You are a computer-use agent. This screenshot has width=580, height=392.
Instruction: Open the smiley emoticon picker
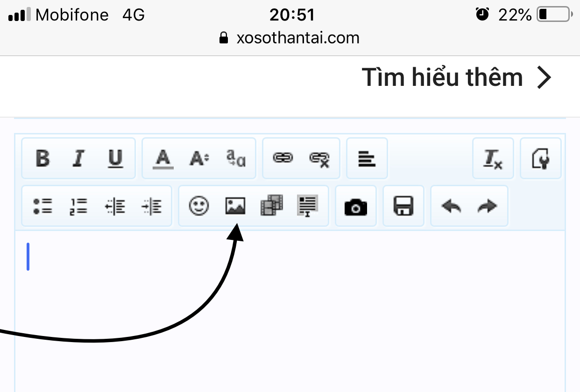coord(199,206)
